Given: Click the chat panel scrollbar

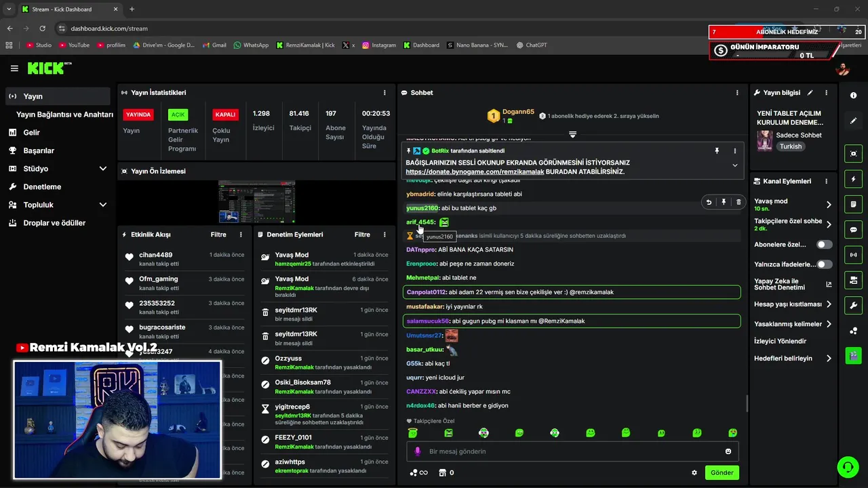Looking at the screenshot, I should 747,403.
